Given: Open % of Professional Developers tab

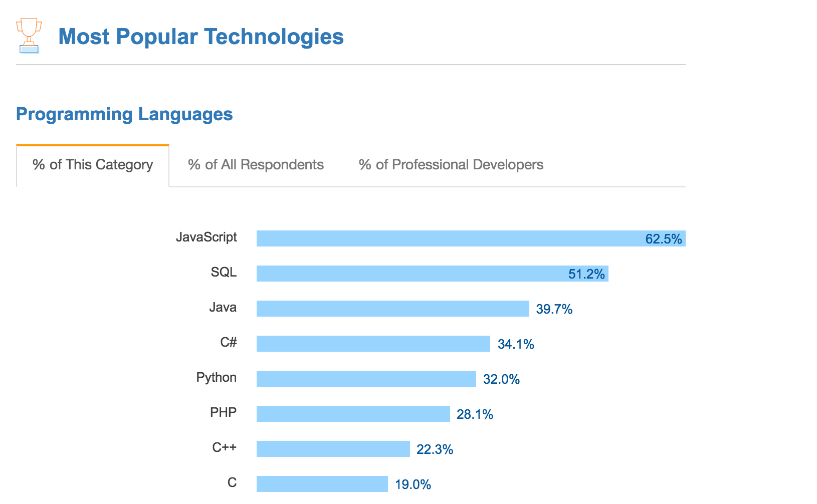Looking at the screenshot, I should pyautogui.click(x=451, y=165).
